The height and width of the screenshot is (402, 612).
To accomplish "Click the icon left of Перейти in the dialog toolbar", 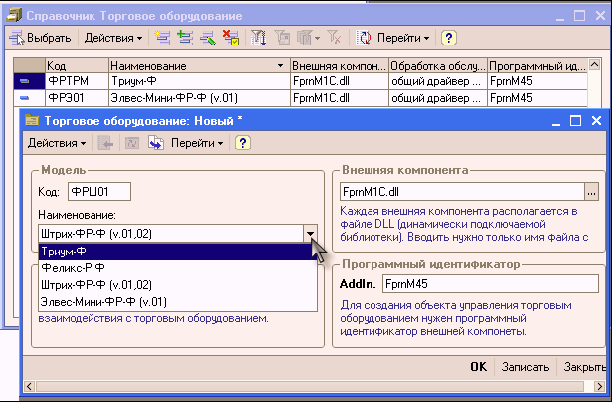I will point(156,143).
